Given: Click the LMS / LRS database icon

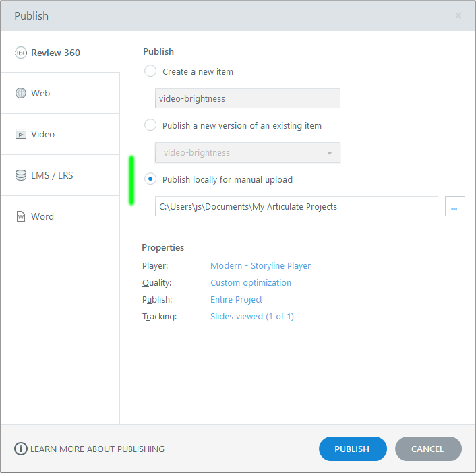Looking at the screenshot, I should pyautogui.click(x=21, y=175).
